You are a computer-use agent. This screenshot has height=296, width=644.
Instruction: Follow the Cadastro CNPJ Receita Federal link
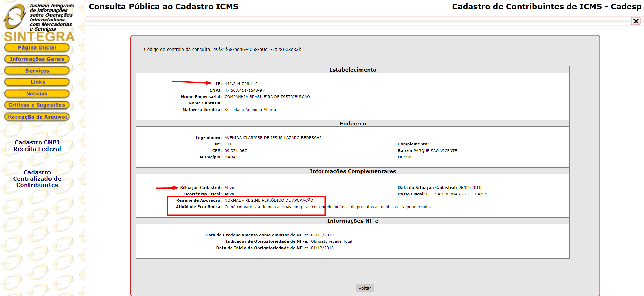37,146
